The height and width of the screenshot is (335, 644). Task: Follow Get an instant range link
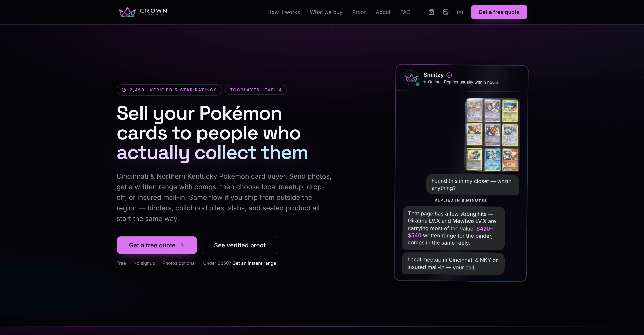click(x=254, y=263)
